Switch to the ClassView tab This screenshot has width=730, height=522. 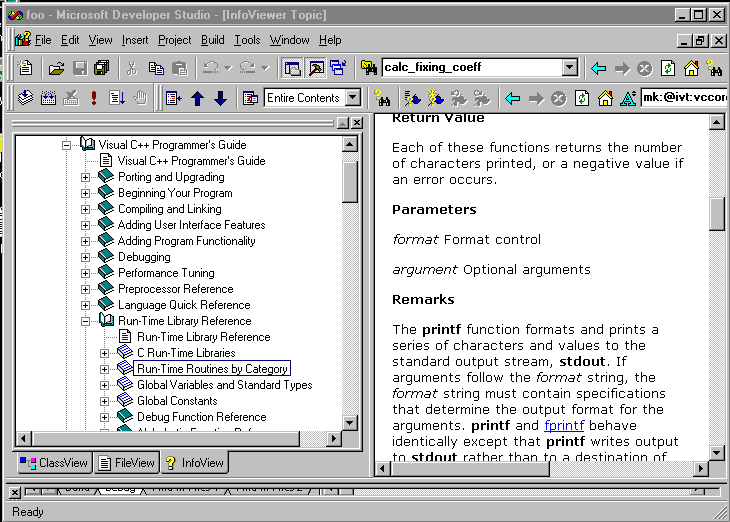[x=55, y=463]
